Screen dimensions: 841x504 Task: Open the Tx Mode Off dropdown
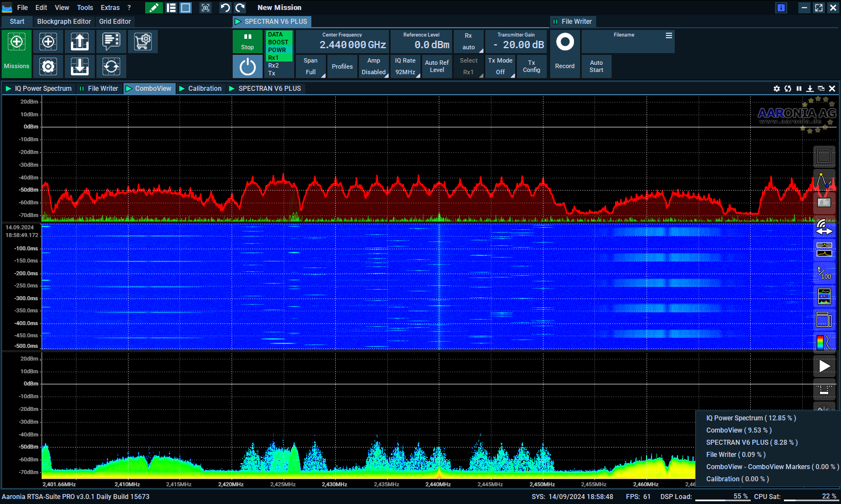tap(500, 66)
